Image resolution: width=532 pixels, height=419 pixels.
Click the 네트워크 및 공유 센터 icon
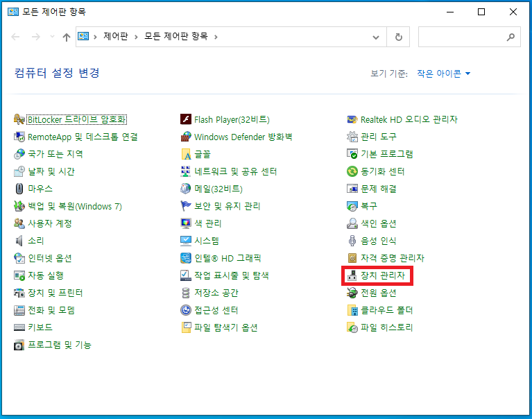[186, 171]
